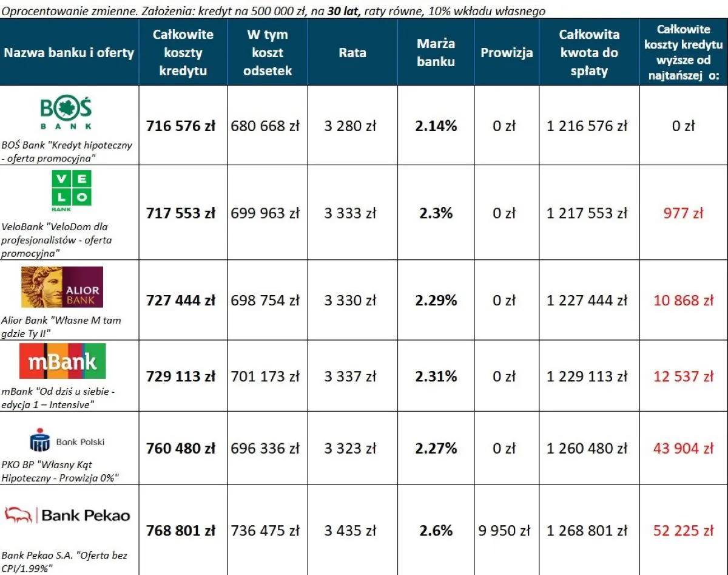Click the "Nazwa banku i oferty" header
728x575 pixels.
pos(69,53)
